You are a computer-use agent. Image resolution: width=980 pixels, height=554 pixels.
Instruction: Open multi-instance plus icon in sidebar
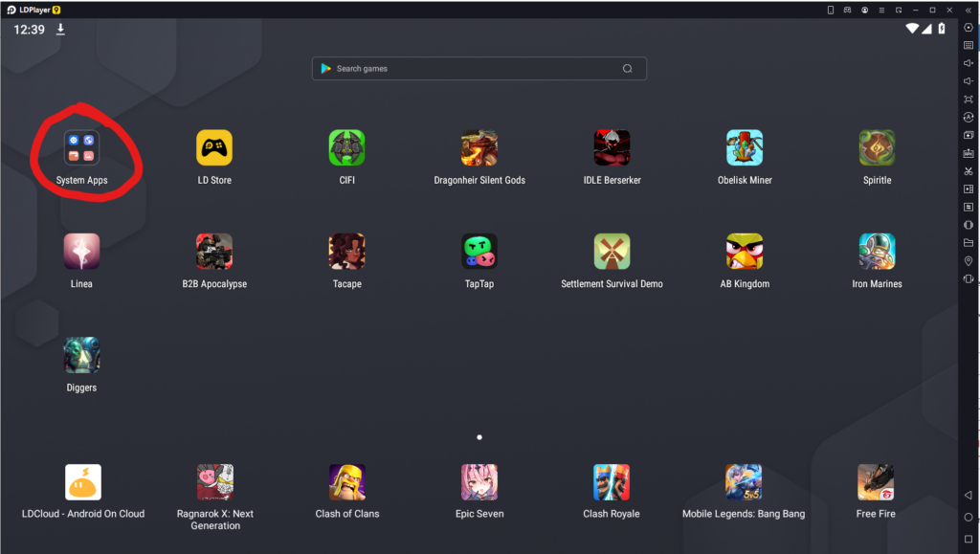pos(969,135)
